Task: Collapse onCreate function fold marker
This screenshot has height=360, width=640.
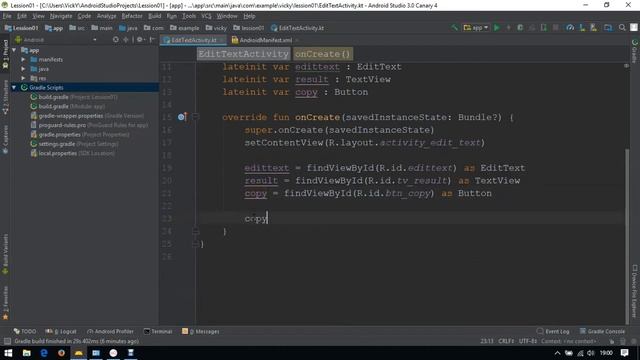Action: point(196,117)
